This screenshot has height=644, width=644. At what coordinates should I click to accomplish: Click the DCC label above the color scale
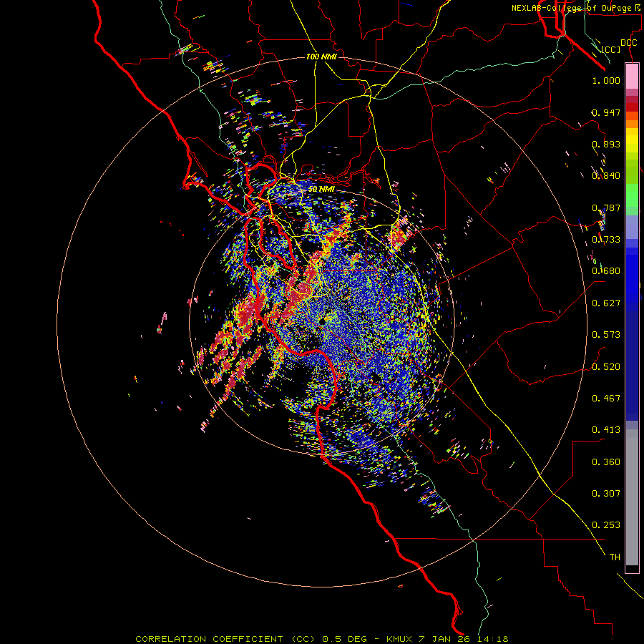628,43
